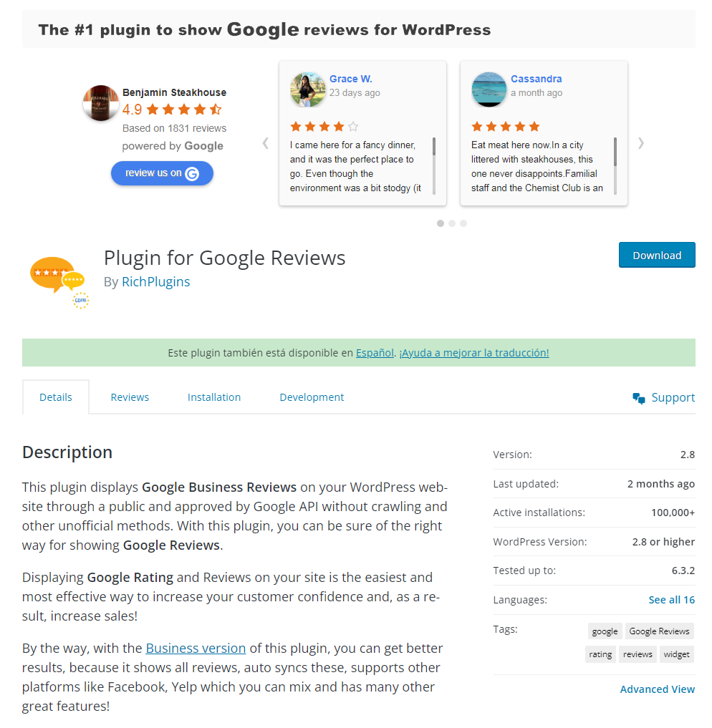Click the Google G icon on review button
This screenshot has height=728, width=712.
point(192,173)
